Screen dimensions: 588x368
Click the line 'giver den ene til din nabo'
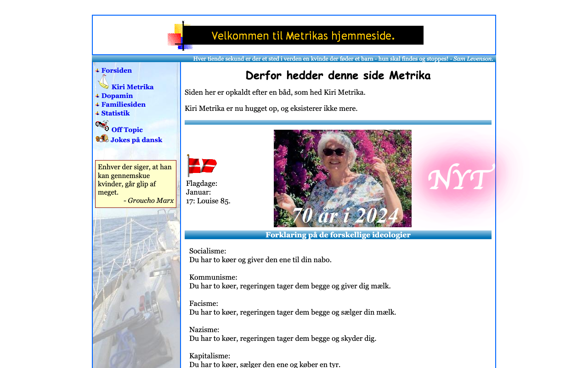coord(260,260)
